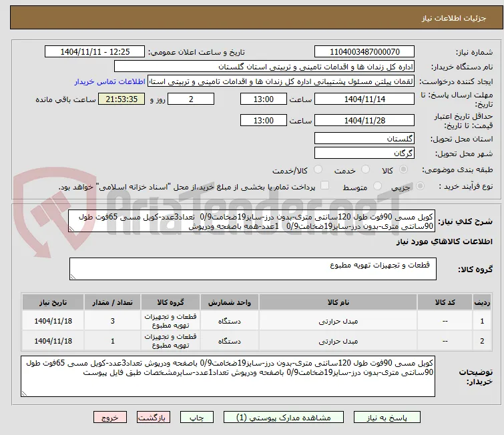Viewport: 504px width, 435px height.
Task: Click the announcement date field 1404/11/11 - 12:25
Action: [95, 52]
